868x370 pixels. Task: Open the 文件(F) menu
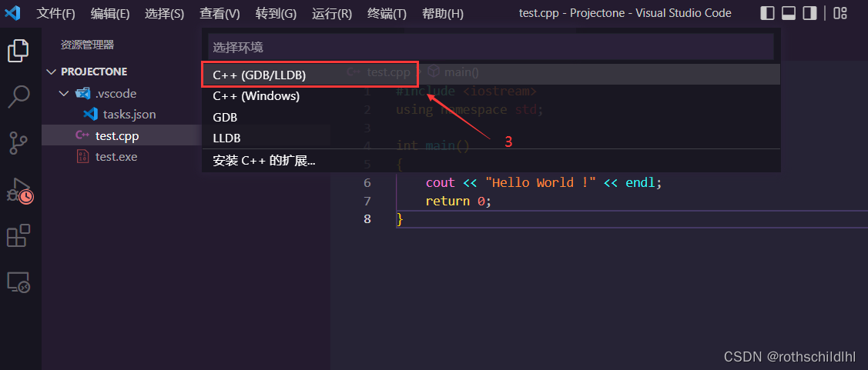(x=56, y=14)
